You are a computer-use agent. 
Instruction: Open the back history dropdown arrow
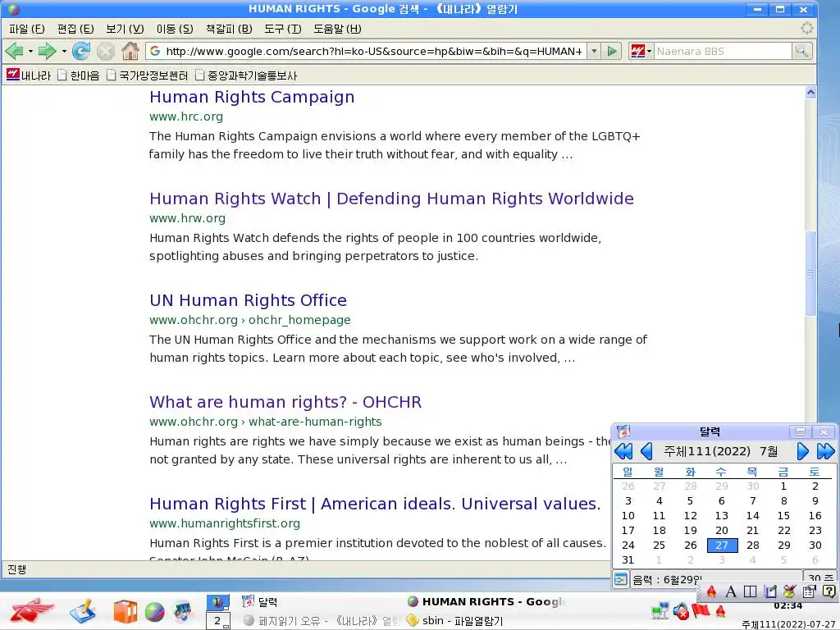click(x=30, y=52)
